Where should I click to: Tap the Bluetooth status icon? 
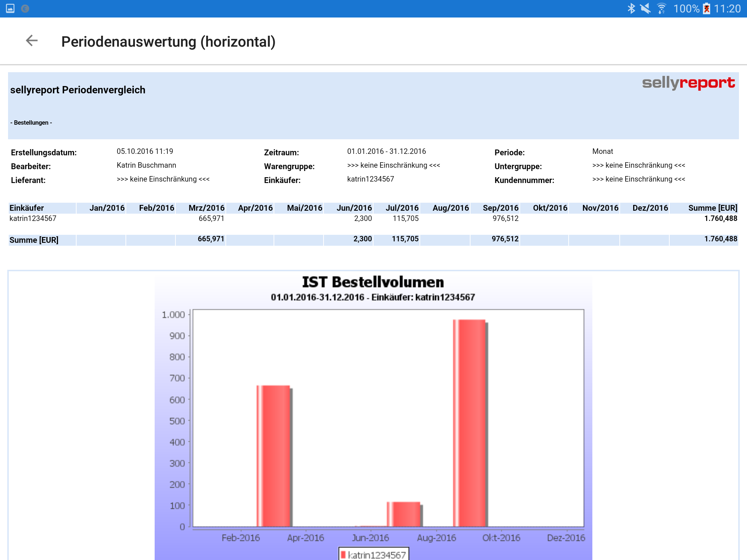631,8
